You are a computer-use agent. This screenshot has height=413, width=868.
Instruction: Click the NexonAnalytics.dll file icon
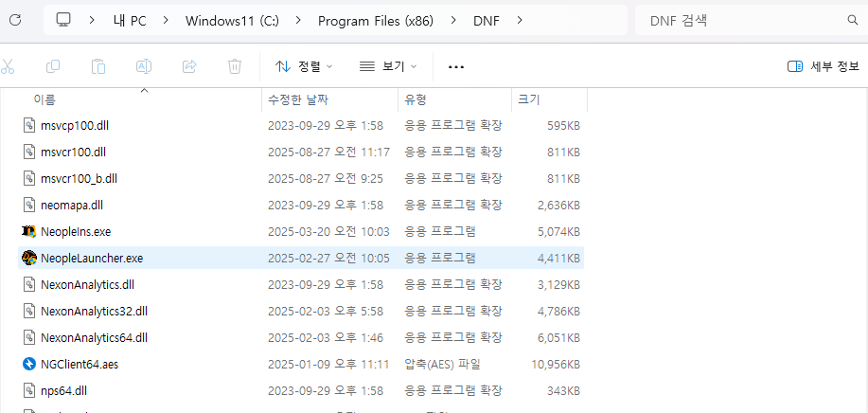pyautogui.click(x=28, y=284)
